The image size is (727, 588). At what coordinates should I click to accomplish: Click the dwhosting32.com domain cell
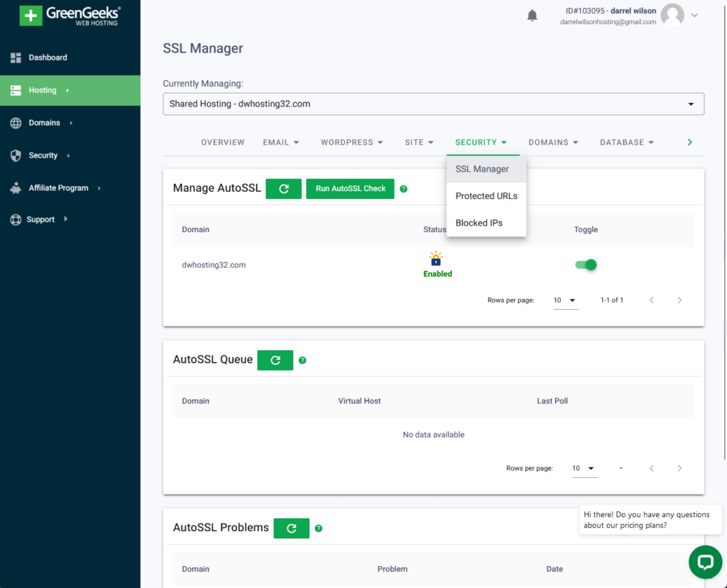pyautogui.click(x=214, y=265)
